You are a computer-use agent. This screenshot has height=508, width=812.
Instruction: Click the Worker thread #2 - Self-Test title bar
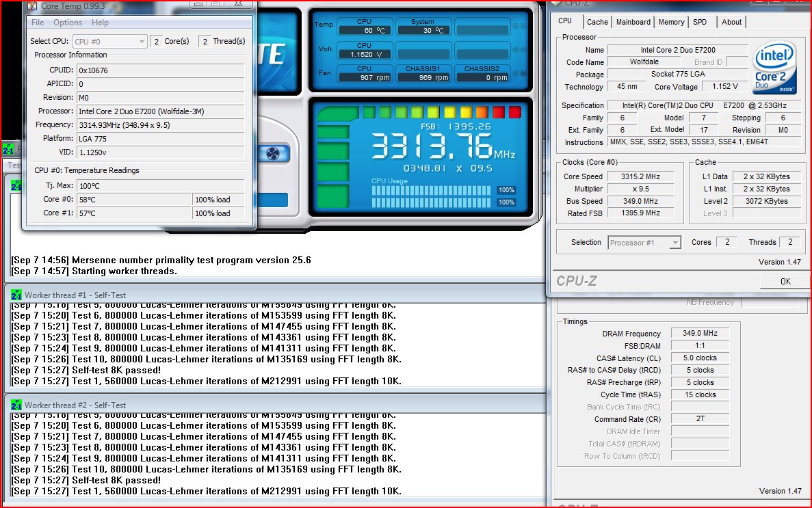coord(275,405)
